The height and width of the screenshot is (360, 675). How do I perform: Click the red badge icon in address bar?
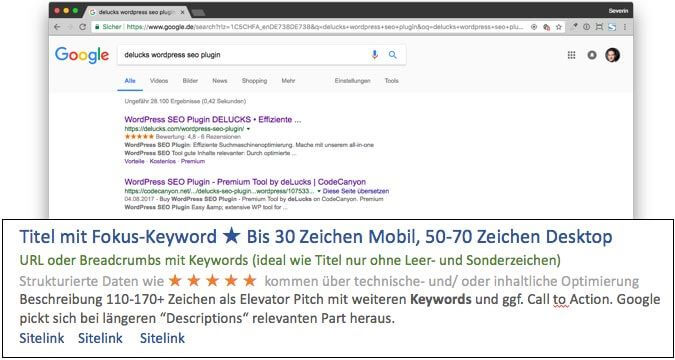(546, 27)
